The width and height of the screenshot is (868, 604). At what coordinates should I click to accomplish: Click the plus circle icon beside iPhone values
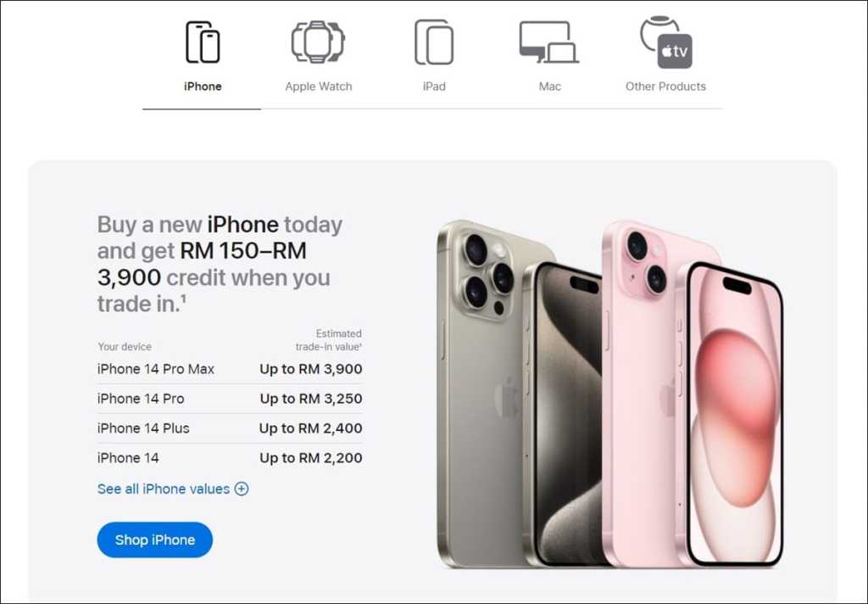(242, 489)
